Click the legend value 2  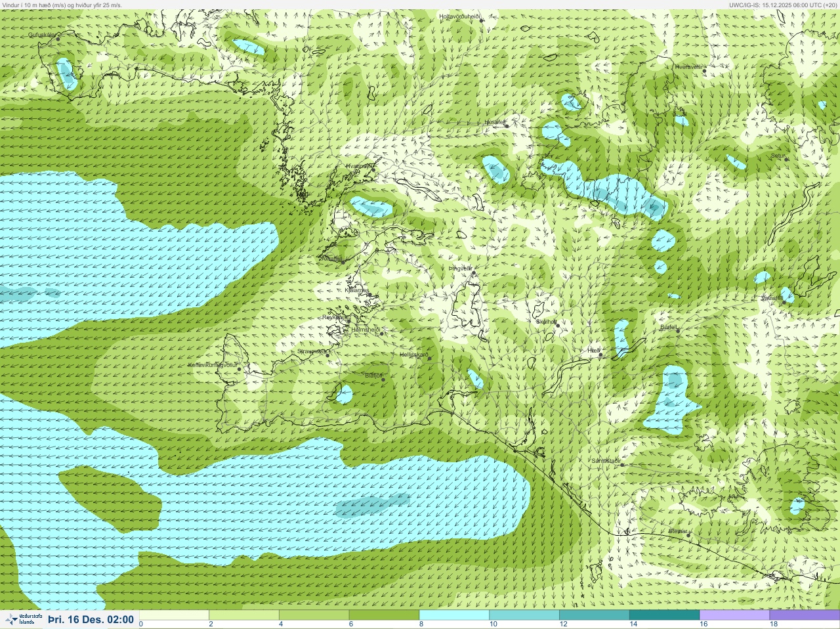click(211, 624)
